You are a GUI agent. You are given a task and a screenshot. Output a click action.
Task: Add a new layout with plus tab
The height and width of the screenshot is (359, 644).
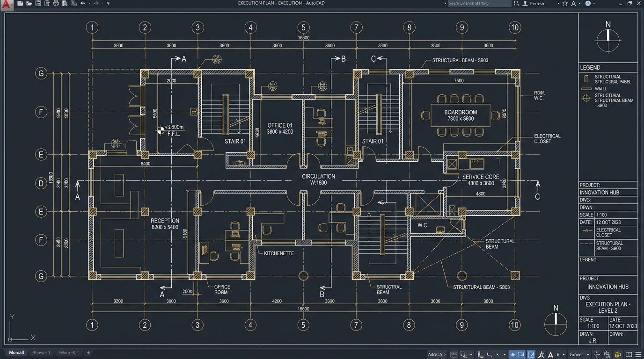click(x=88, y=352)
